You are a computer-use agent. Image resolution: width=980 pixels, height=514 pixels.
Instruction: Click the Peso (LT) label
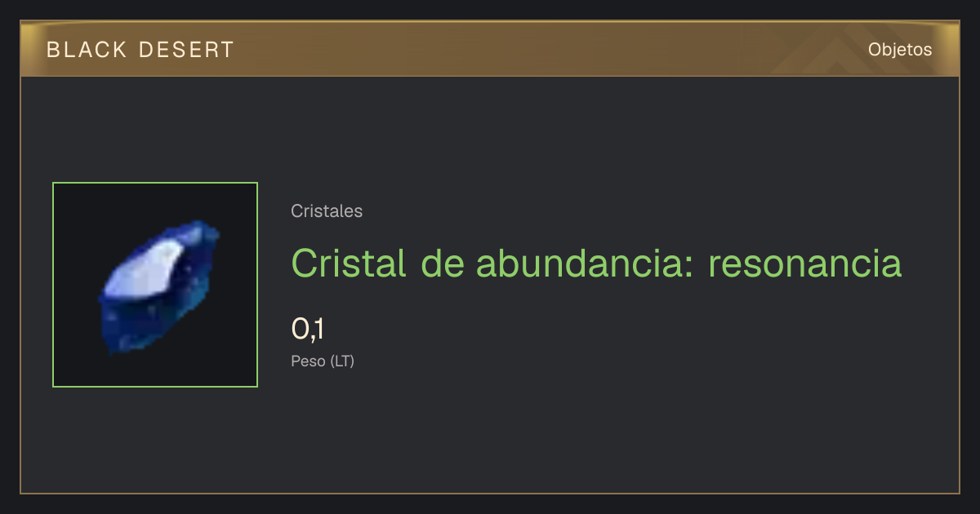[x=323, y=361]
